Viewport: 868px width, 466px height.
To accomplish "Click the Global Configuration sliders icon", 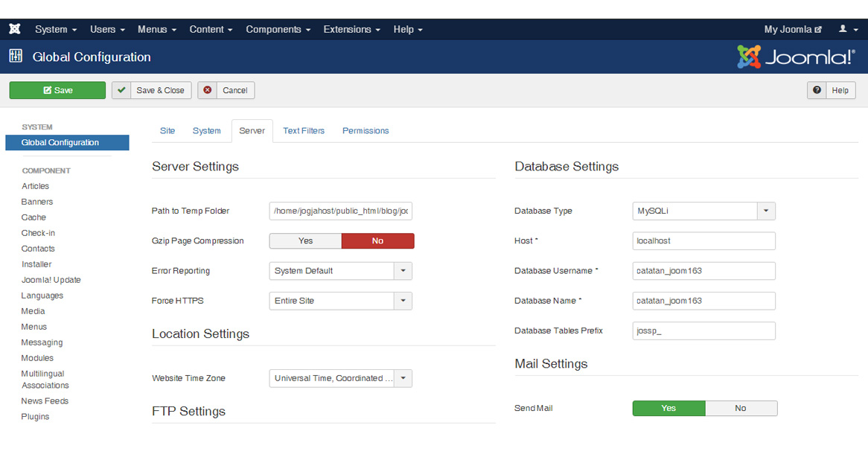I will point(16,57).
